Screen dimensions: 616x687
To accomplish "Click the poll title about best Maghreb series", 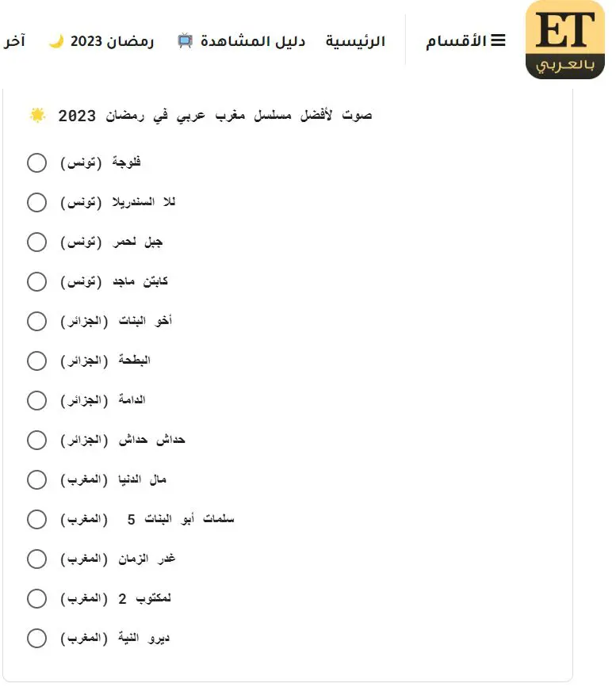I will tap(214, 116).
